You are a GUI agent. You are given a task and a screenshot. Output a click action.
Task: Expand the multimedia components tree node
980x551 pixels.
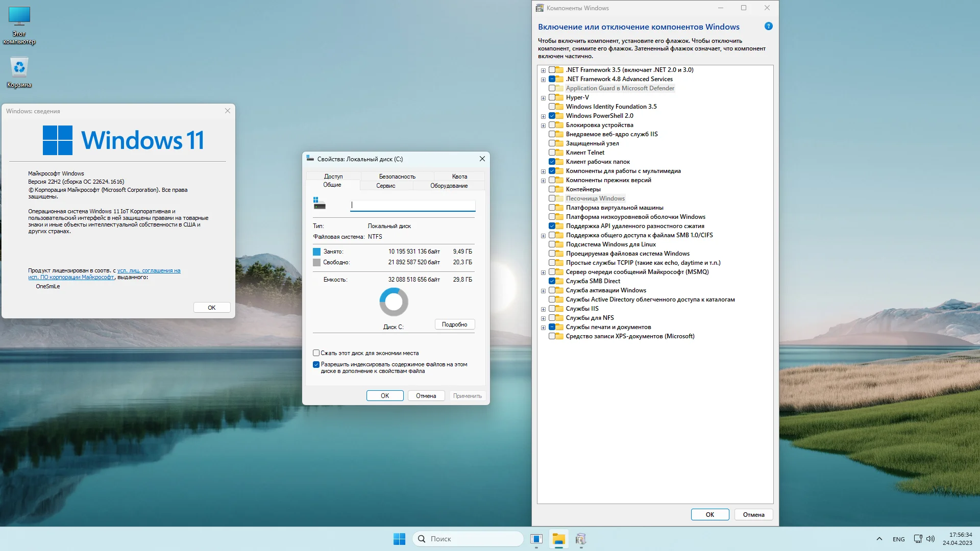click(x=543, y=171)
